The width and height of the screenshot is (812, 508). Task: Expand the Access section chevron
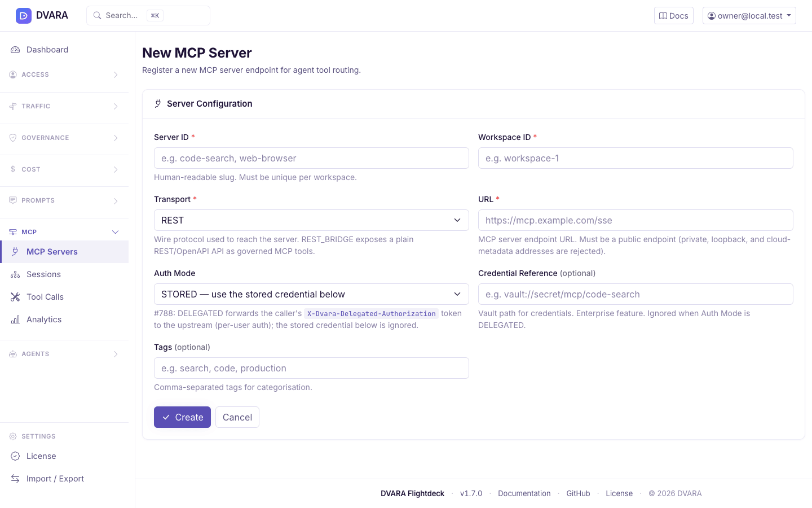point(116,75)
